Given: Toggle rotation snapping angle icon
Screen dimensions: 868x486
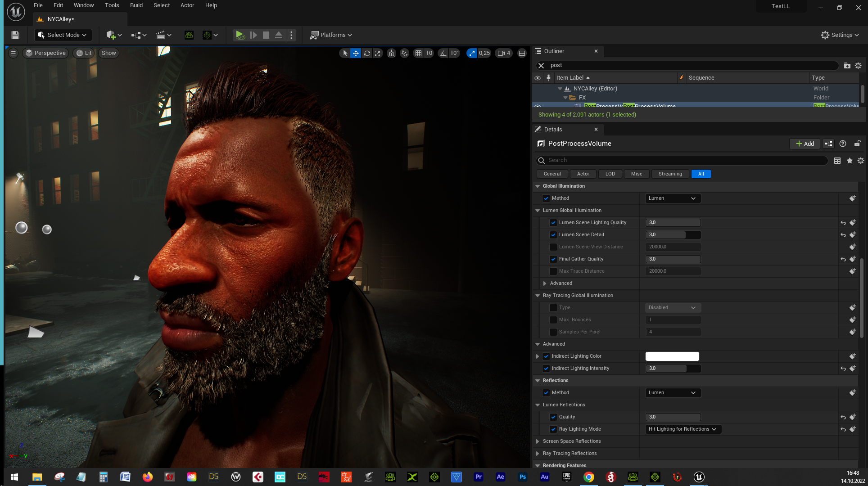Looking at the screenshot, I should click(443, 53).
